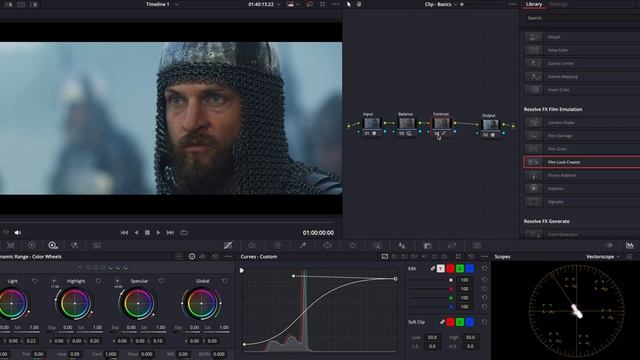Viewport: 640px width, 360px height.
Task: Toggle the Edit curve channel link icon
Action: pyautogui.click(x=433, y=269)
